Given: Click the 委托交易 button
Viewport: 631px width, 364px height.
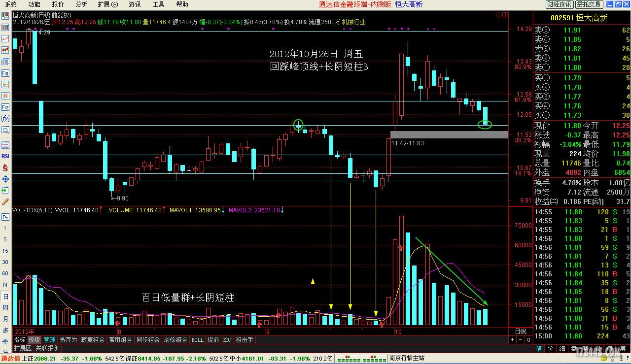Looking at the screenshot, I should pos(589,4).
